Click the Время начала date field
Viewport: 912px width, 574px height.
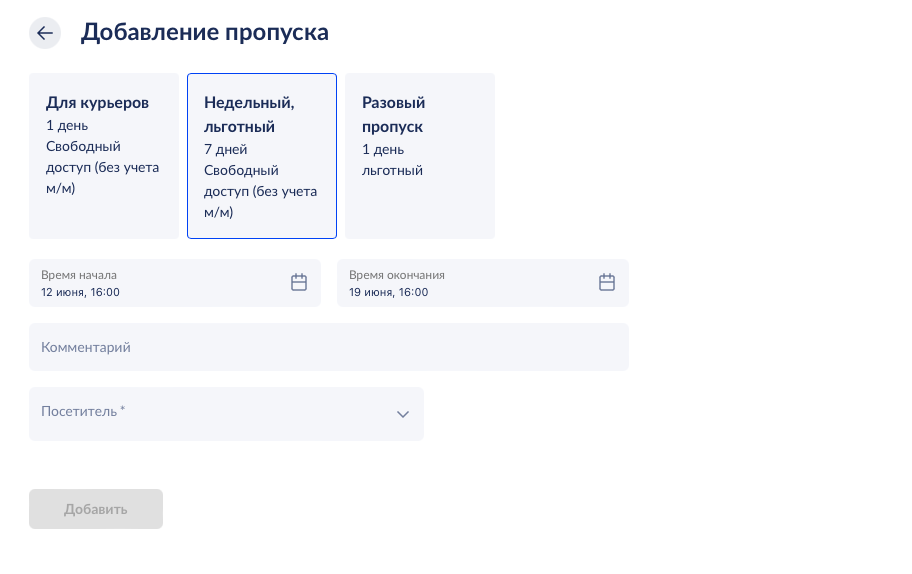(160, 283)
